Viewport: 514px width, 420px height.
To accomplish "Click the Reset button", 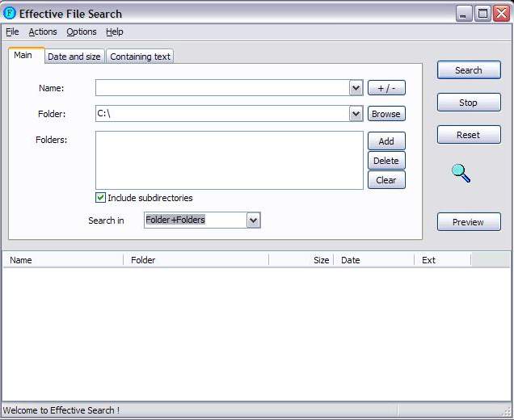I will point(469,135).
